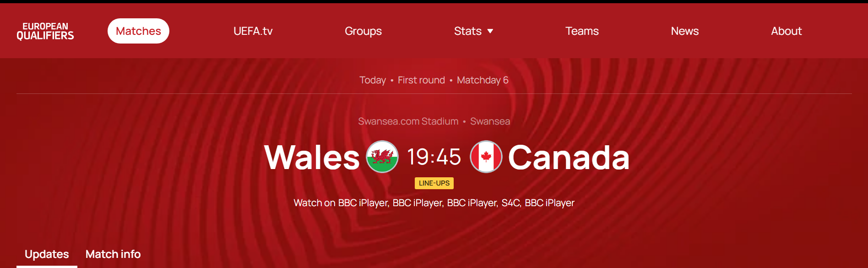Select News in the top navigation
Image resolution: width=868 pixels, height=268 pixels.
pyautogui.click(x=684, y=31)
